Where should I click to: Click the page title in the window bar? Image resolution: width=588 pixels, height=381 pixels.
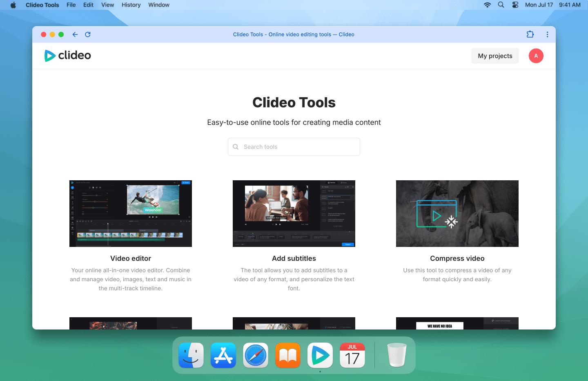(x=294, y=34)
